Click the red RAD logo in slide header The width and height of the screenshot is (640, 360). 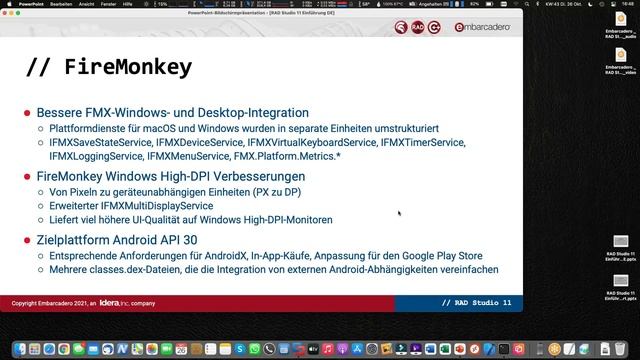click(x=418, y=27)
